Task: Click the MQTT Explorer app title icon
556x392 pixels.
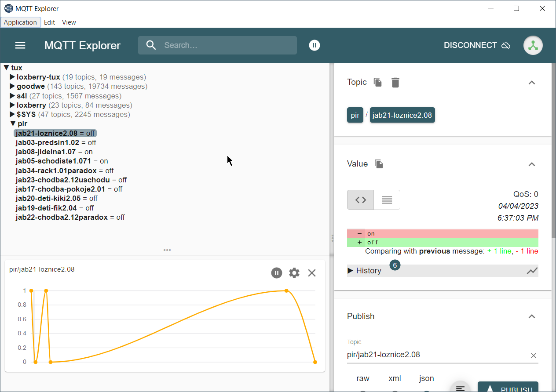Action: (x=8, y=8)
